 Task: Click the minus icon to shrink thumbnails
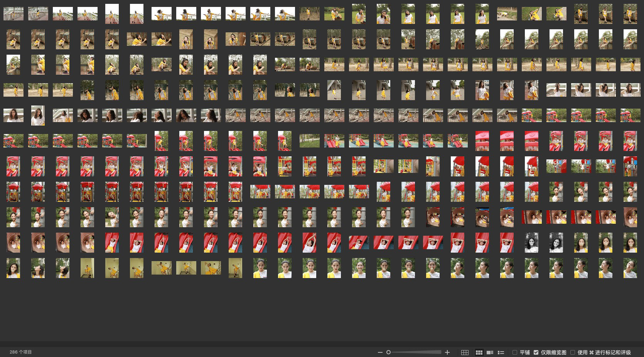pos(380,352)
